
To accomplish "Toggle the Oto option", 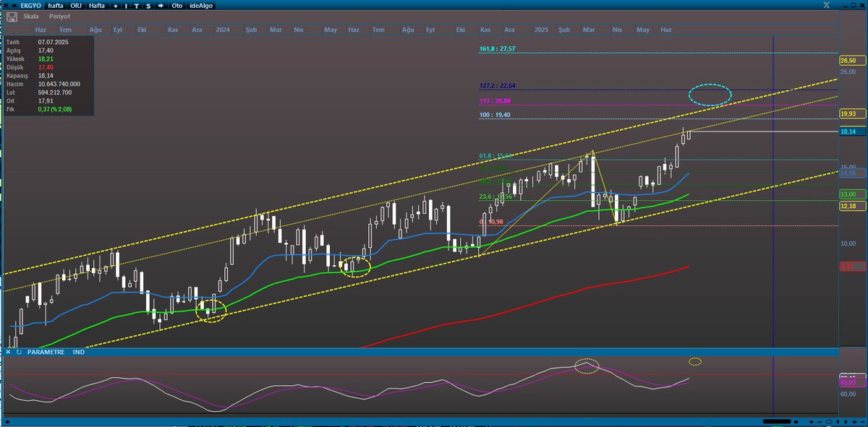I will coord(176,6).
